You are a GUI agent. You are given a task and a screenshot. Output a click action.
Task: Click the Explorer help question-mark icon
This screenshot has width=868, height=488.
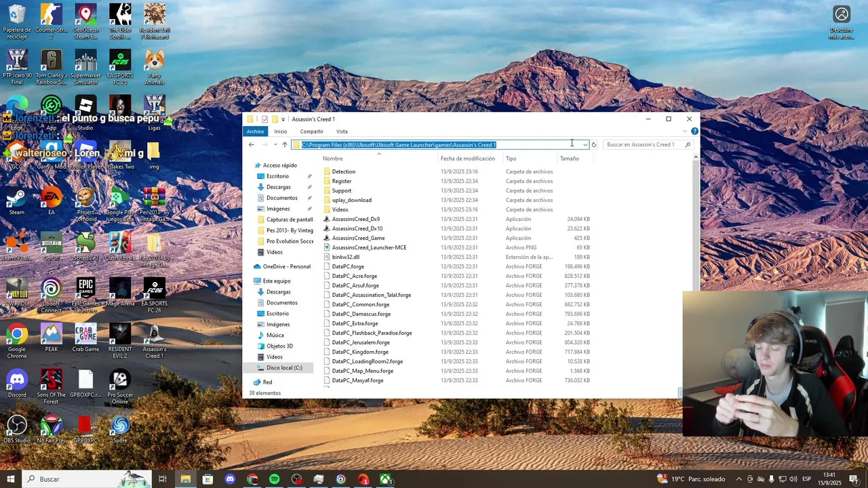pyautogui.click(x=694, y=131)
